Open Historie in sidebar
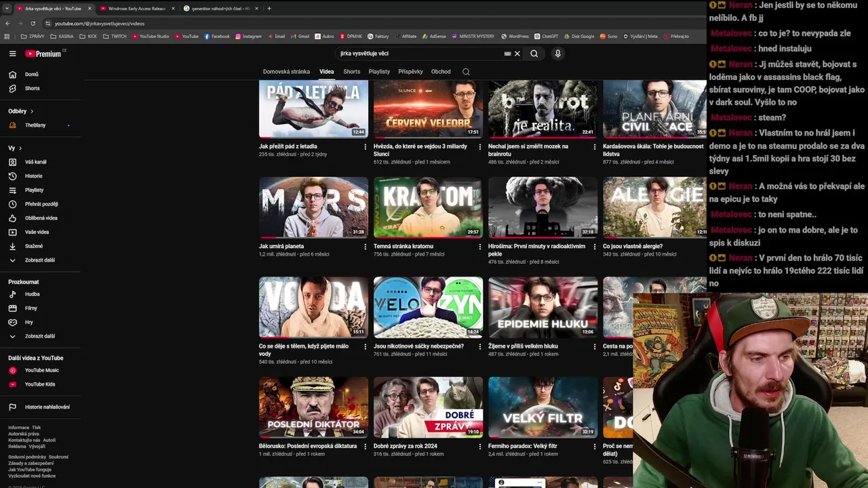Screen dimensions: 868x488 tap(33, 176)
